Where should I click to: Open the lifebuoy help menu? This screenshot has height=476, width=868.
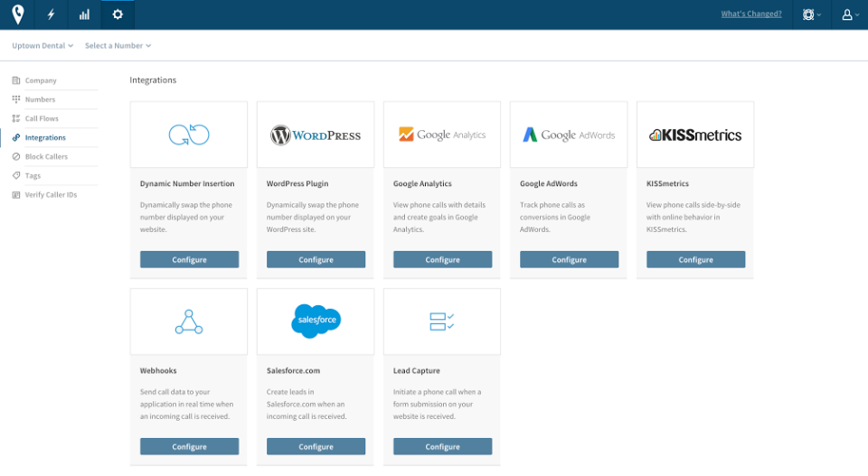click(812, 15)
